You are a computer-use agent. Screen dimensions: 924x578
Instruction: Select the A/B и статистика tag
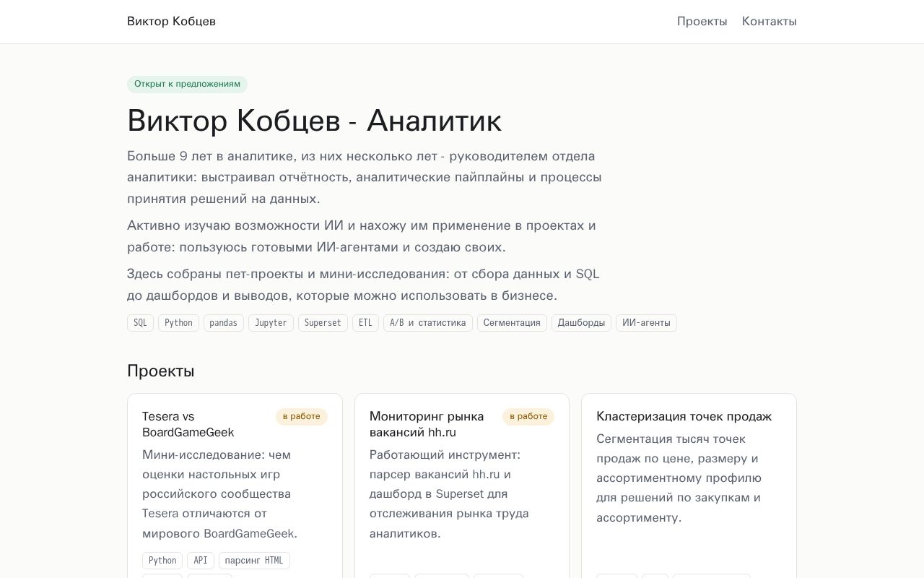pyautogui.click(x=428, y=323)
